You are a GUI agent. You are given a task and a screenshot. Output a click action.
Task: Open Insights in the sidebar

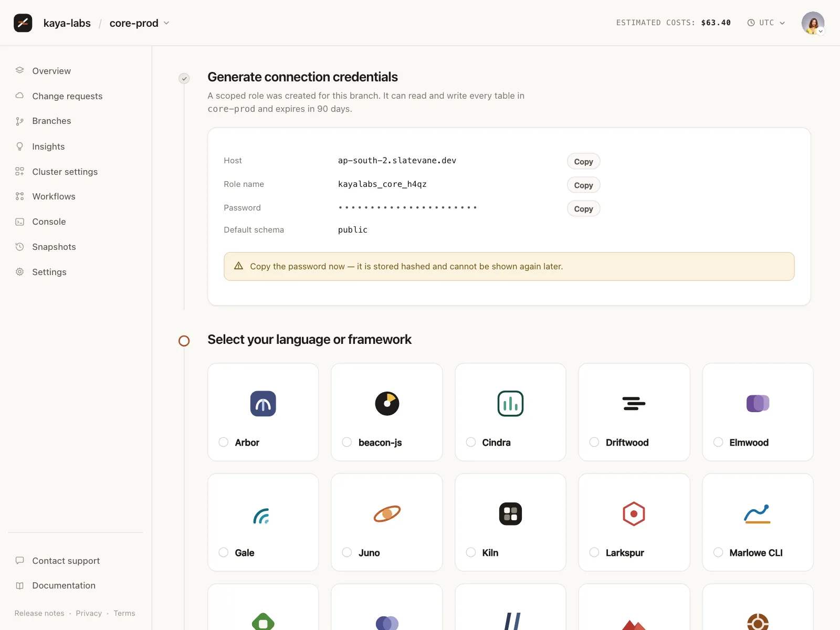[x=48, y=146]
